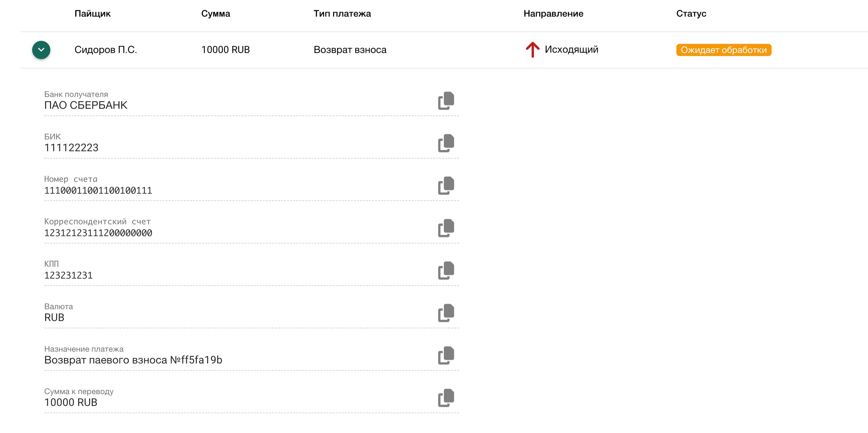The height and width of the screenshot is (433, 868).
Task: Copy the Назначение платежа text
Action: 446,355
